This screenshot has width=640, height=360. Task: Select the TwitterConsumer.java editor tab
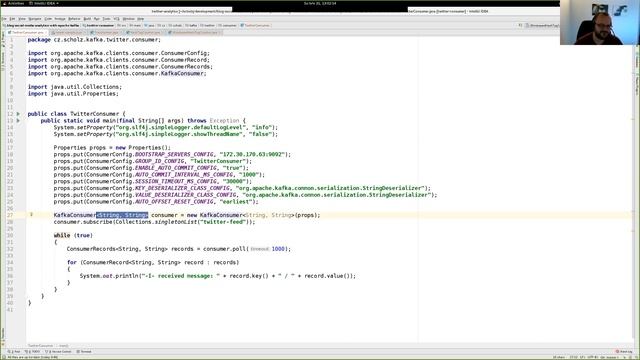(27, 32)
